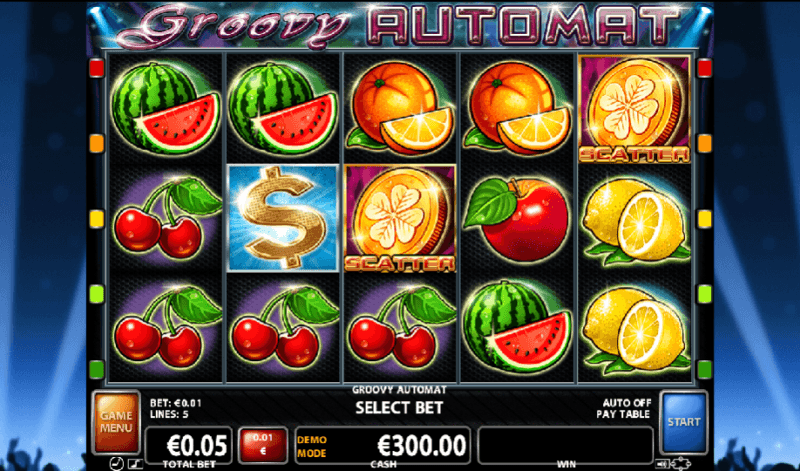Image resolution: width=800 pixels, height=471 pixels.
Task: Click the Scatter coin on the fifth reel
Action: 634,109
